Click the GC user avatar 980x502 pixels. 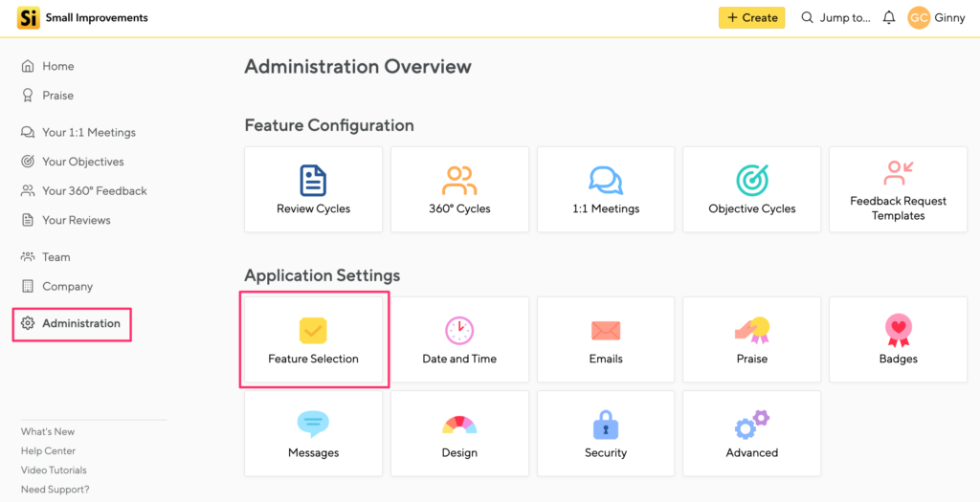(919, 17)
